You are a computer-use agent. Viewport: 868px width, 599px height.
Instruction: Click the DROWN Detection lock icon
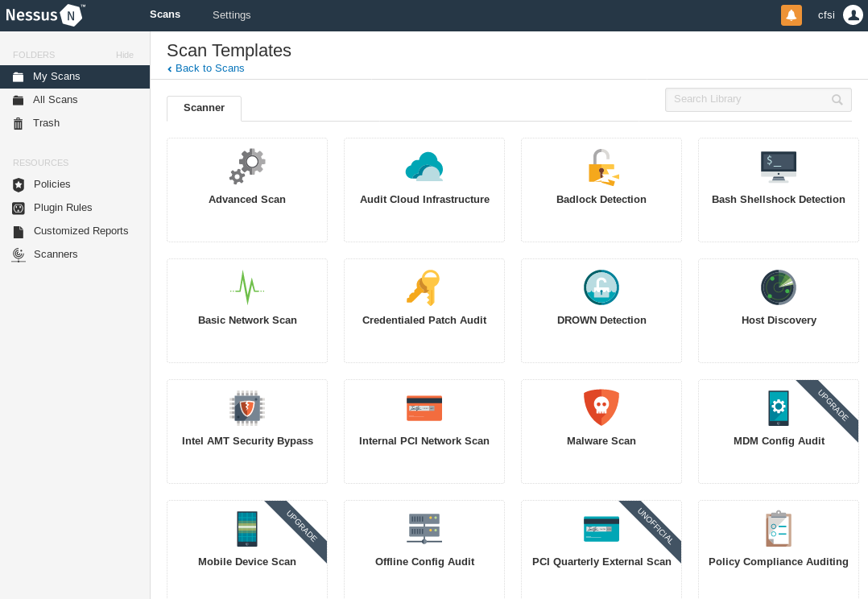click(601, 287)
